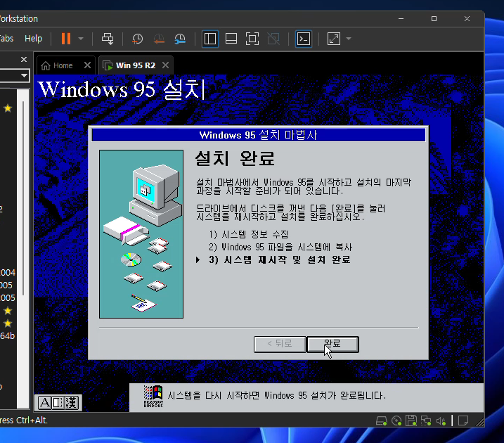
Task: Click the library list scrollbar
Action: [x=23, y=198]
